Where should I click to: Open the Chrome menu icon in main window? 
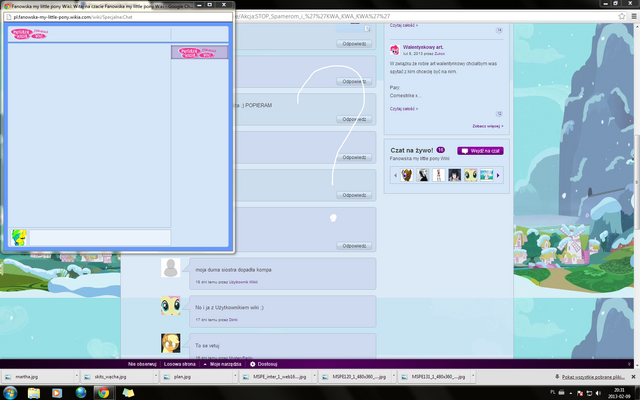point(634,16)
